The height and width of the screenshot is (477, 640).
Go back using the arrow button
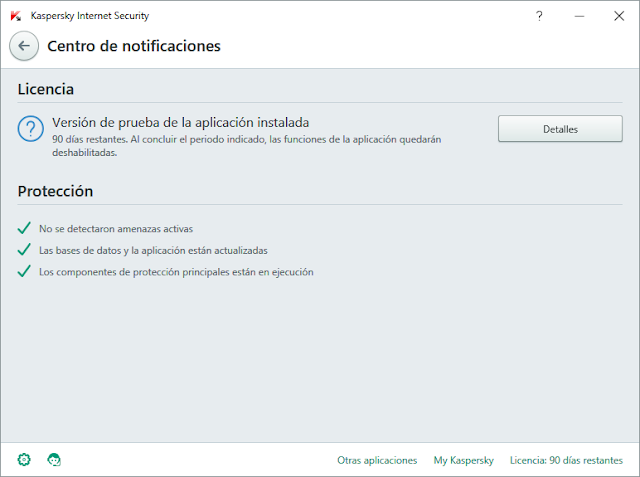24,46
